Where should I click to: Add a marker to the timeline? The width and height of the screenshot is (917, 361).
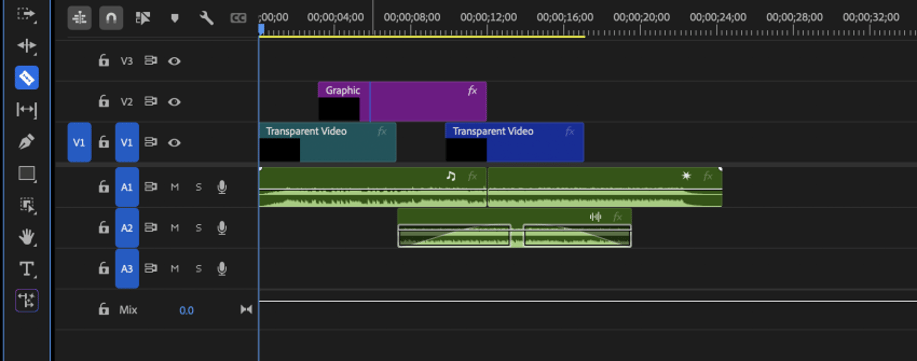coord(174,19)
